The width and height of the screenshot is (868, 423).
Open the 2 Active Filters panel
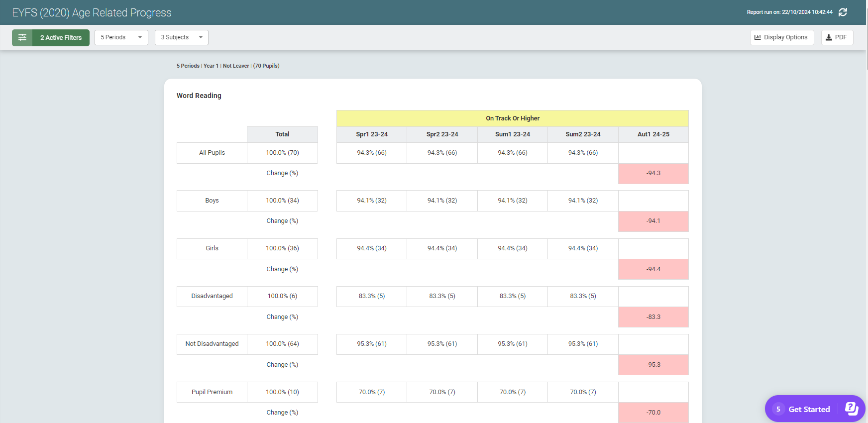coord(61,38)
